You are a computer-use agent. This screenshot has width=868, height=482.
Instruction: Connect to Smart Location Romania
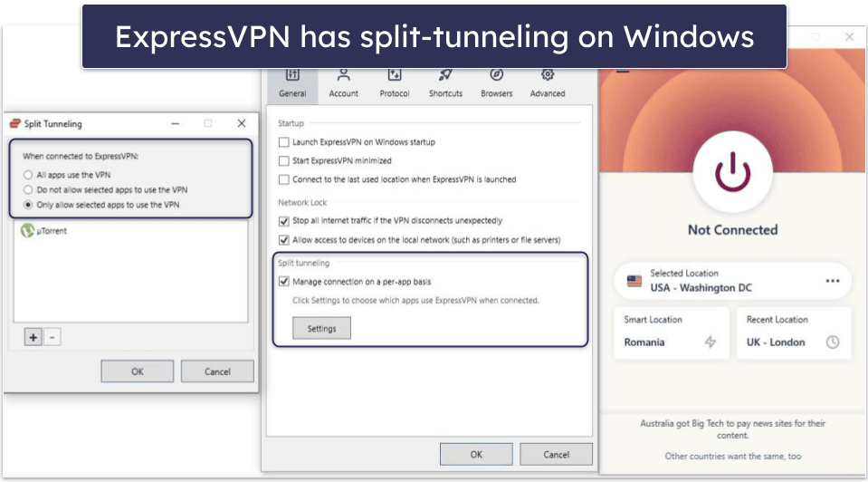pos(671,333)
